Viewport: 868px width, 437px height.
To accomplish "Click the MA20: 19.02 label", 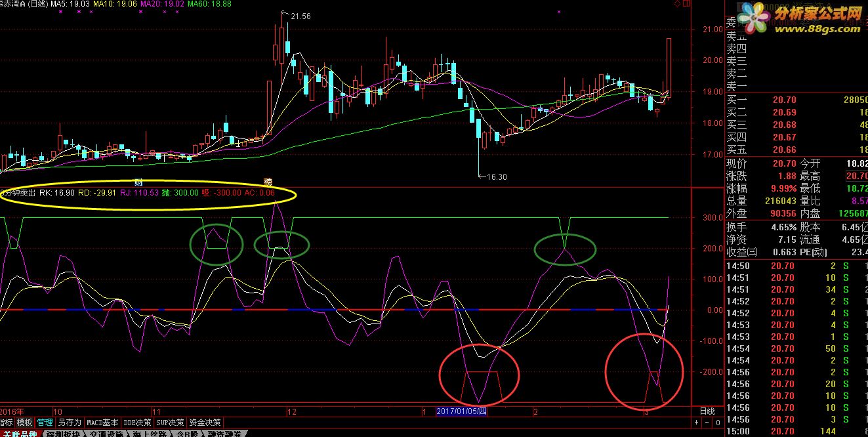I will pyautogui.click(x=163, y=4).
